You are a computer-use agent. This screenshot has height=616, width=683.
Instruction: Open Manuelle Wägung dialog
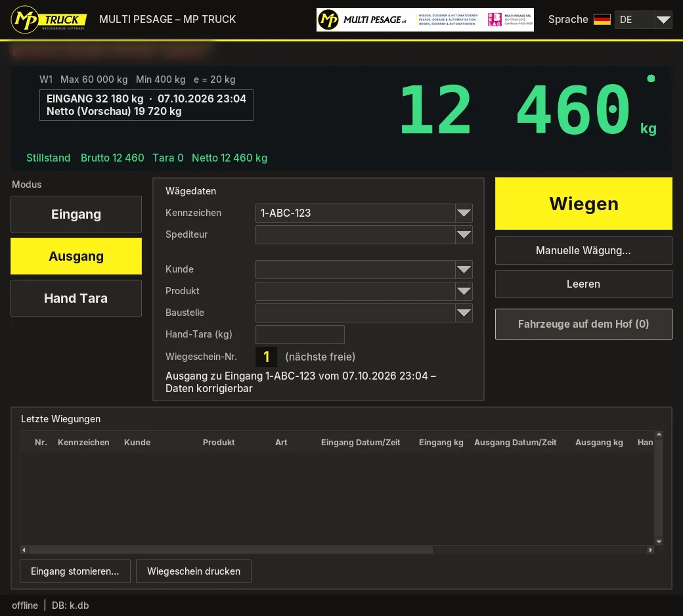(584, 250)
